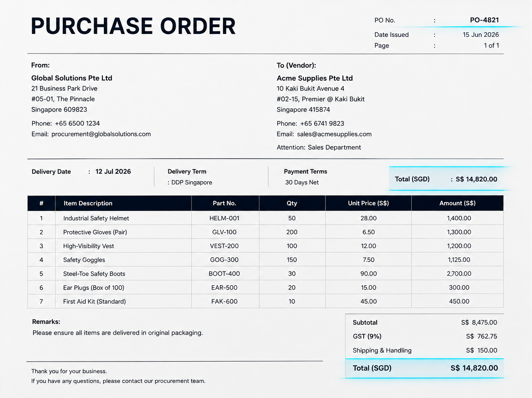
Task: Click part number BOOT-400
Action: tap(225, 274)
